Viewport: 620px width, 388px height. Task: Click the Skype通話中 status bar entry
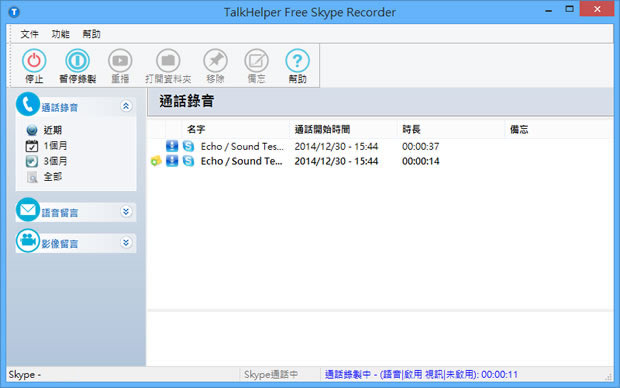pos(271,375)
